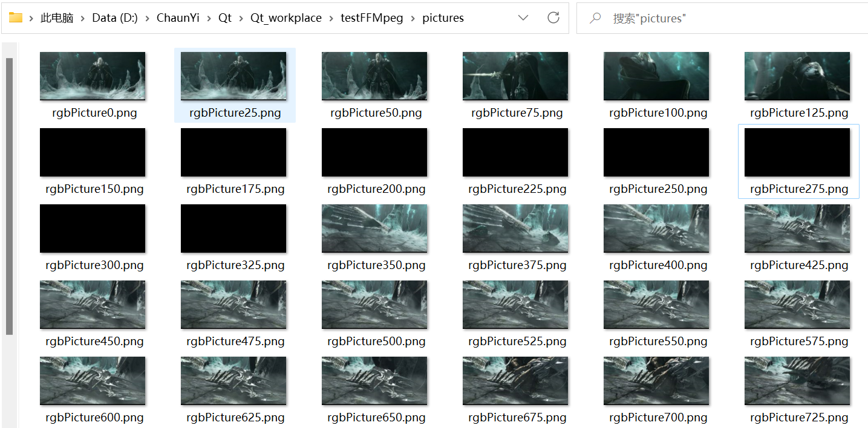Select rgbPicture675.png thumbnail
This screenshot has width=868, height=428.
click(x=515, y=380)
